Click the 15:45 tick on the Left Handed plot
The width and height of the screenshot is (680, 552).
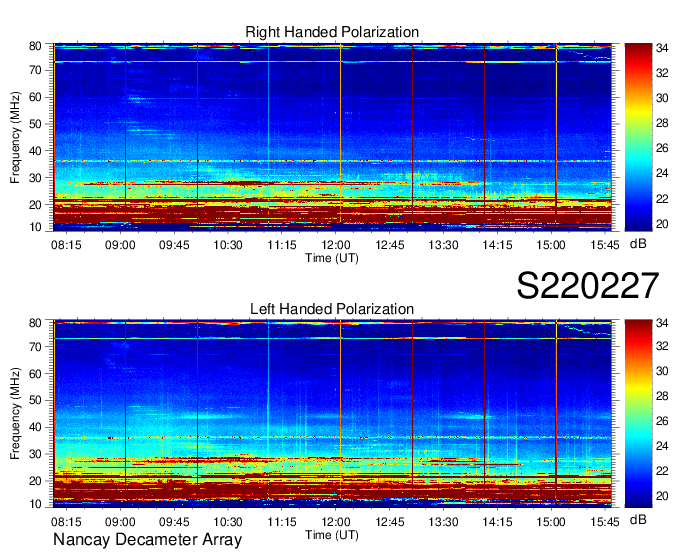point(605,522)
